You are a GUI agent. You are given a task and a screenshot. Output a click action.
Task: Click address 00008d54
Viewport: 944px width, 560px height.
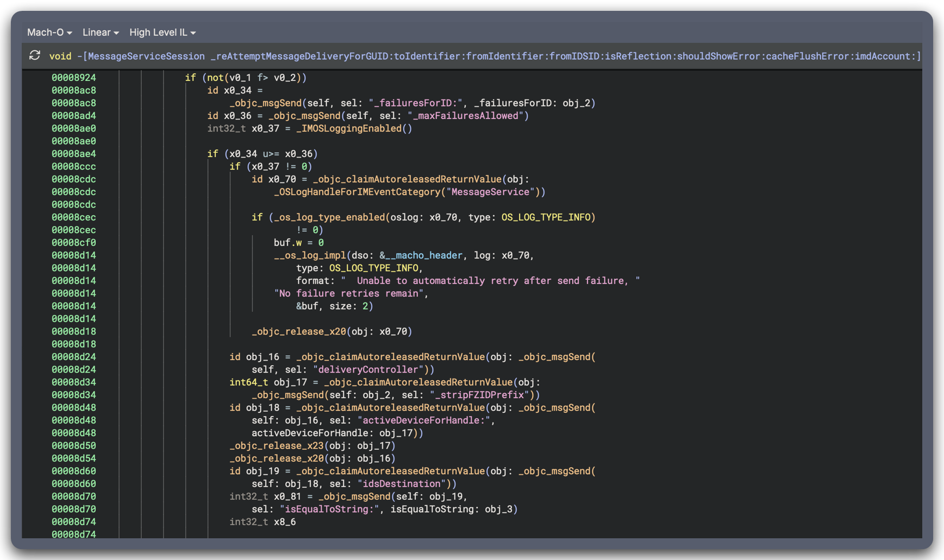(x=74, y=458)
